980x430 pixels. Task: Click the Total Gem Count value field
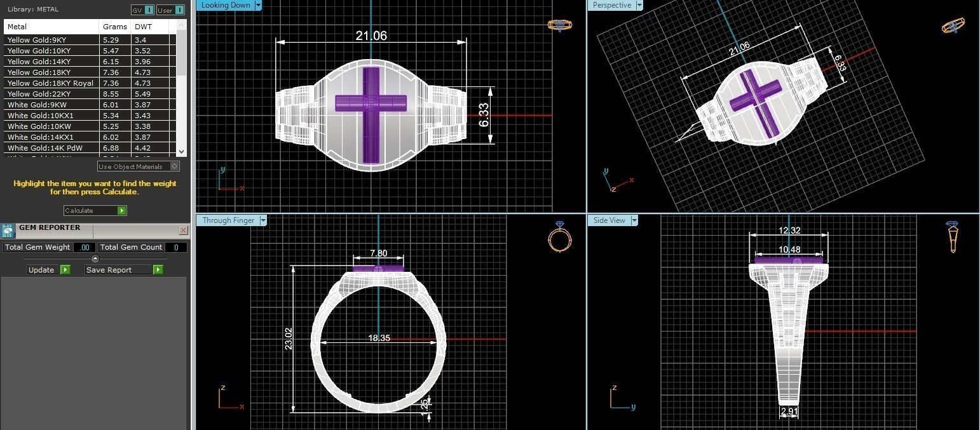(176, 248)
